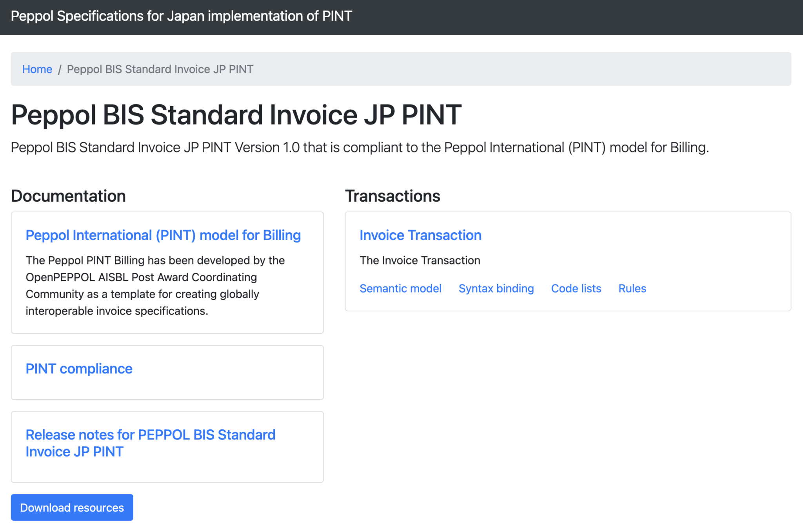View the Code lists page
The image size is (803, 532).
(x=576, y=288)
